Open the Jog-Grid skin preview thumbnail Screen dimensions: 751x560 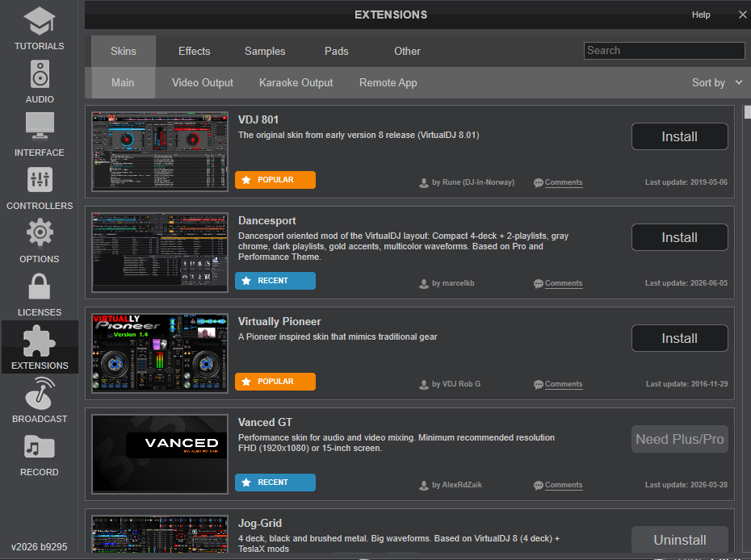click(160, 534)
